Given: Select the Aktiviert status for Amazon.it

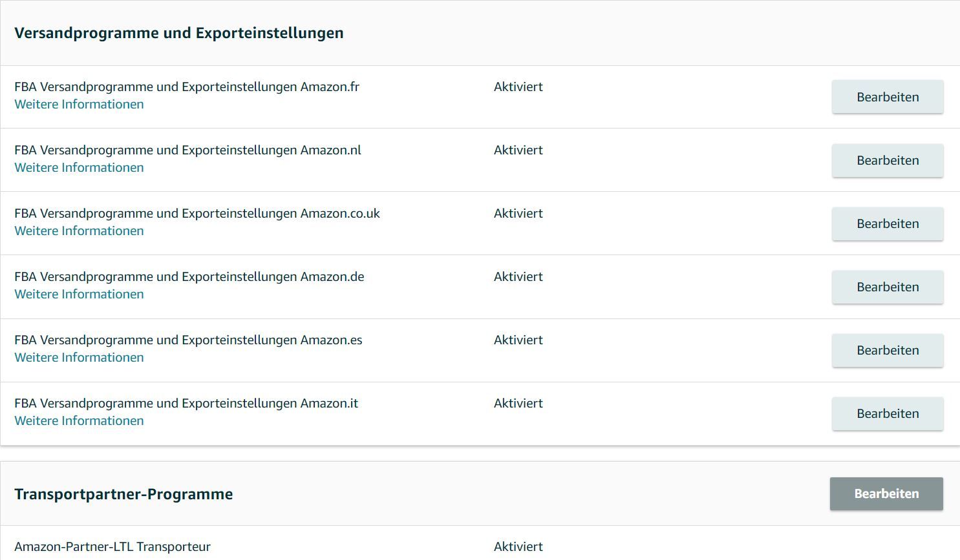Looking at the screenshot, I should (518, 403).
